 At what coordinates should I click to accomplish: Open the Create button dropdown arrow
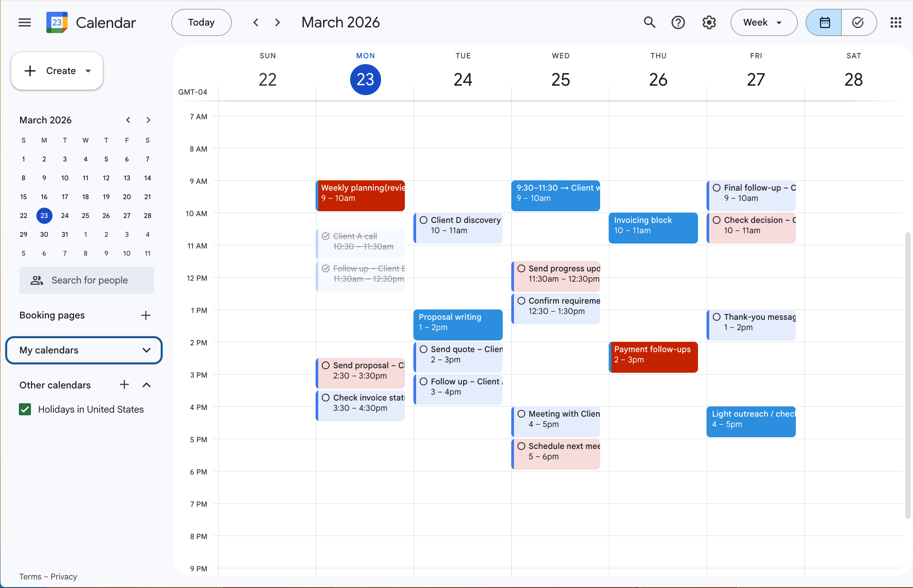(88, 70)
